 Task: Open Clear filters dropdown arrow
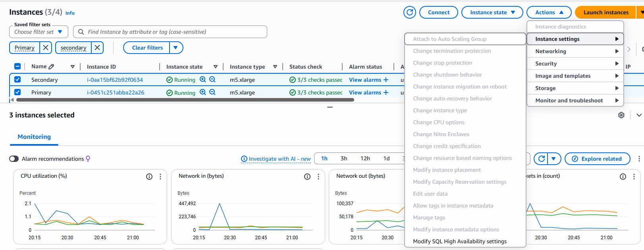pyautogui.click(x=175, y=48)
